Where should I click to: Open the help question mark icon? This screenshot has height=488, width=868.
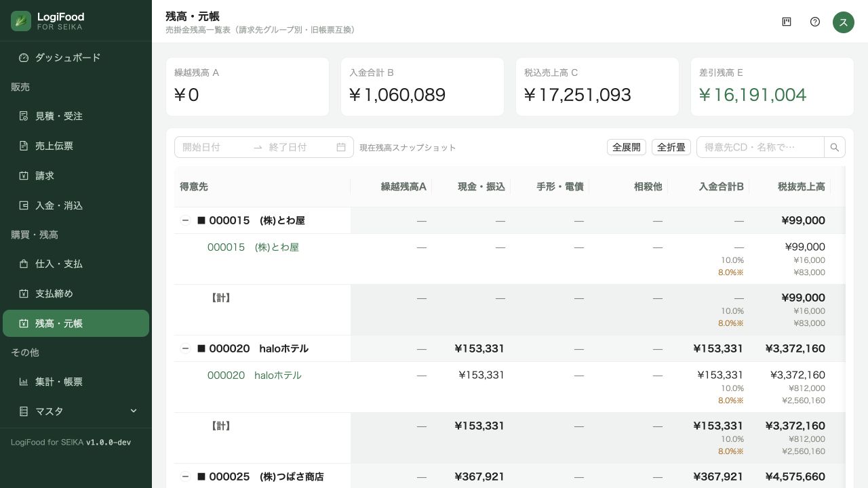click(815, 22)
